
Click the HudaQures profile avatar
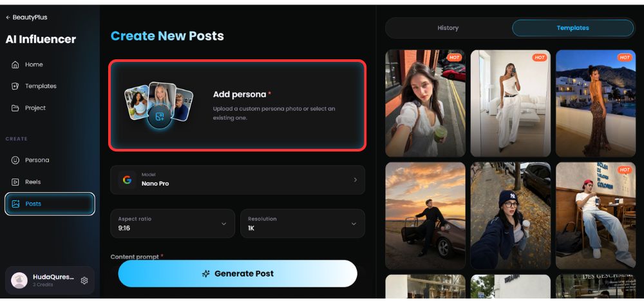[x=19, y=280]
